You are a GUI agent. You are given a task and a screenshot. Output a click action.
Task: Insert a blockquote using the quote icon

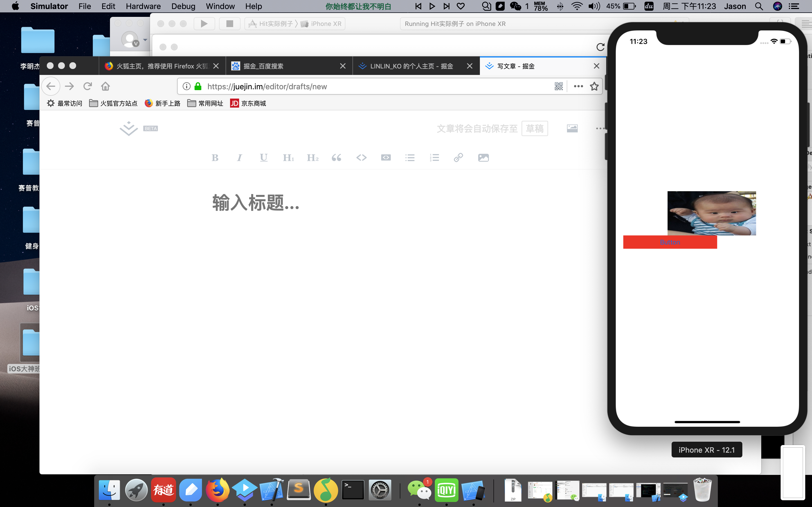[337, 158]
